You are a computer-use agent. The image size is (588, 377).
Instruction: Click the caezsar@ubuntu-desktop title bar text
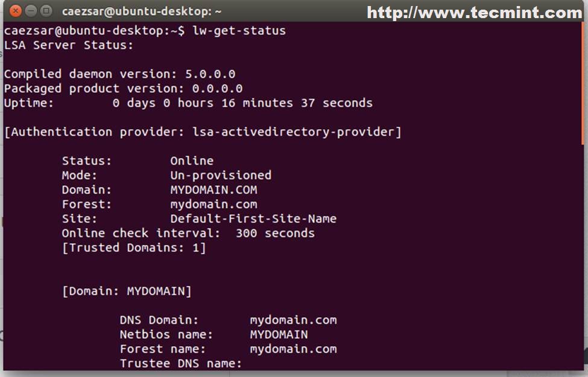click(x=142, y=11)
